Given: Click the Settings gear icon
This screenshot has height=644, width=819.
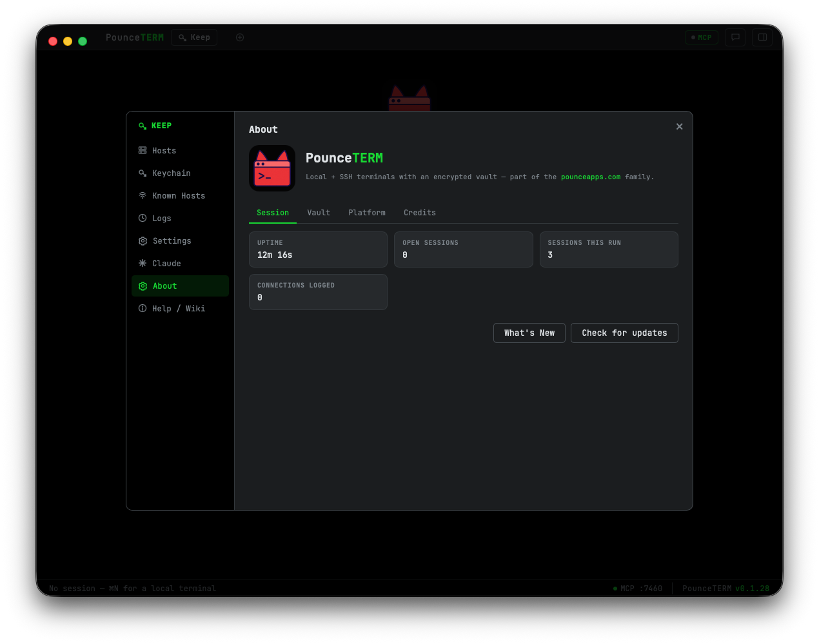Looking at the screenshot, I should tap(143, 241).
